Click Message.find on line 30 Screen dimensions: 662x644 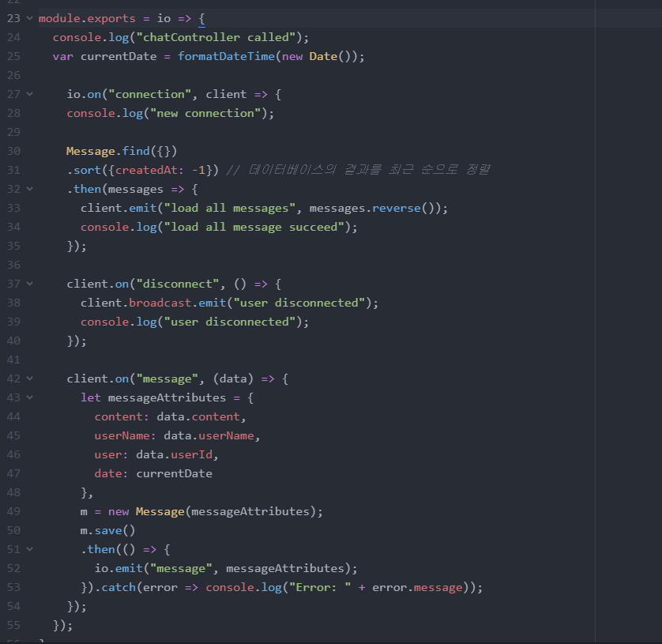pyautogui.click(x=108, y=151)
